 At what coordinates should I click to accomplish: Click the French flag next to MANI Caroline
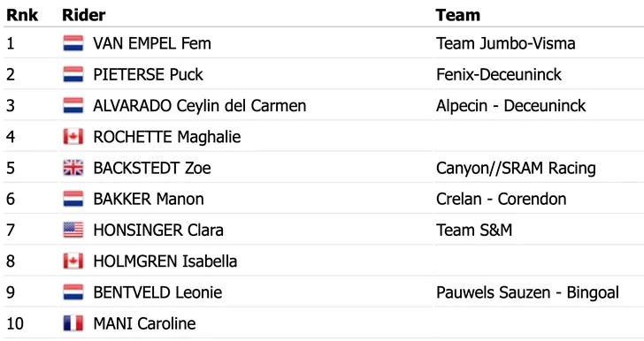73,323
